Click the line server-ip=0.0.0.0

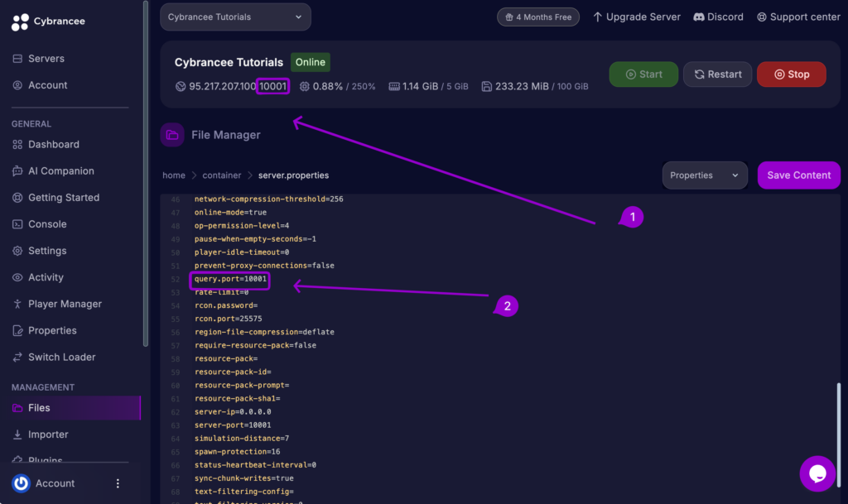(233, 412)
